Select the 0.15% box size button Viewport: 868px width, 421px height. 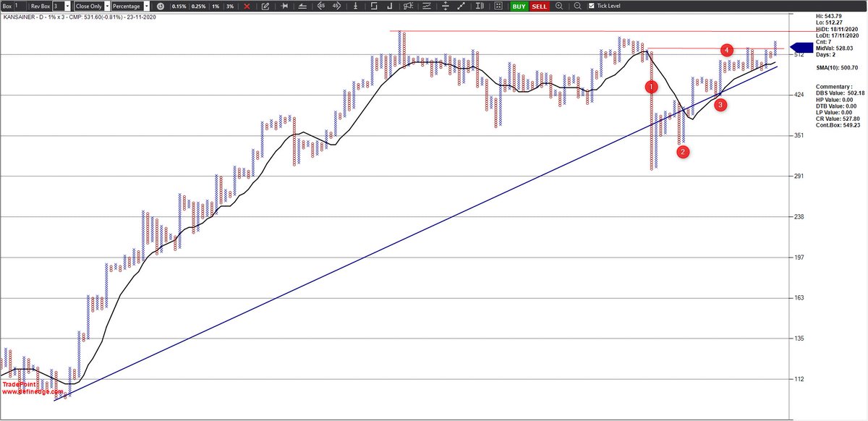coord(179,6)
